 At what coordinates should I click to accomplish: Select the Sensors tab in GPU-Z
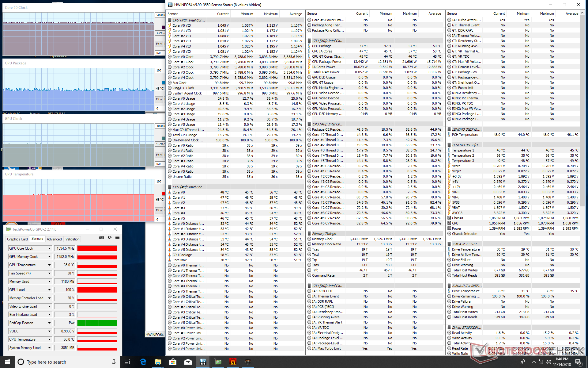(x=37, y=239)
